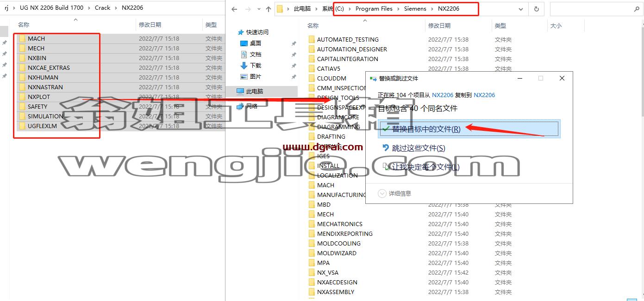
Task: Open the 下载 quick access folder
Action: 255,65
